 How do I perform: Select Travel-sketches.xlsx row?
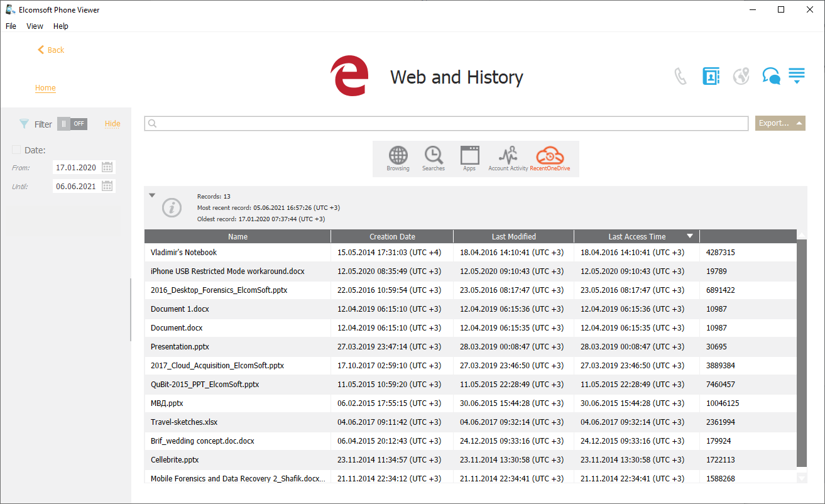pyautogui.click(x=471, y=422)
